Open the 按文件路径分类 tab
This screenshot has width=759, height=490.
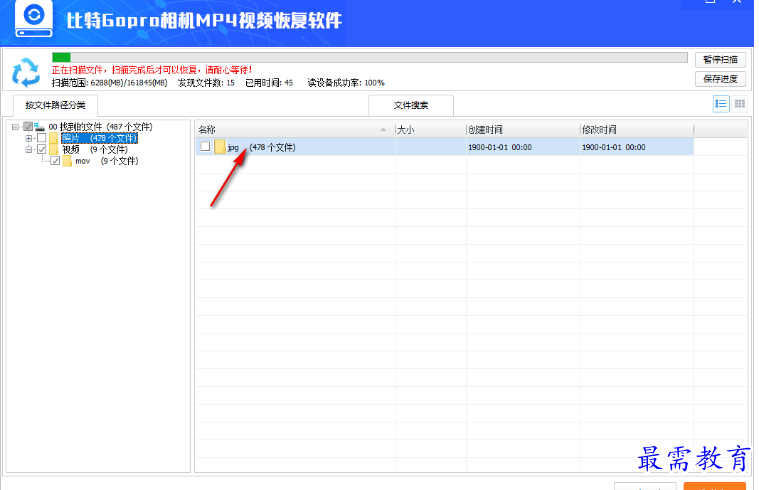[55, 105]
